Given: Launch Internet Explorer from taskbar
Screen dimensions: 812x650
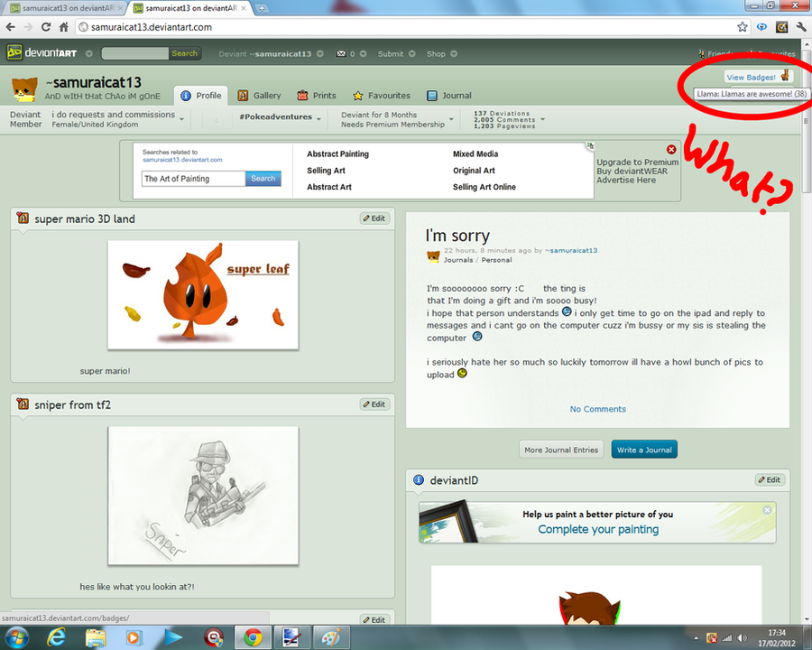Looking at the screenshot, I should pyautogui.click(x=56, y=637).
